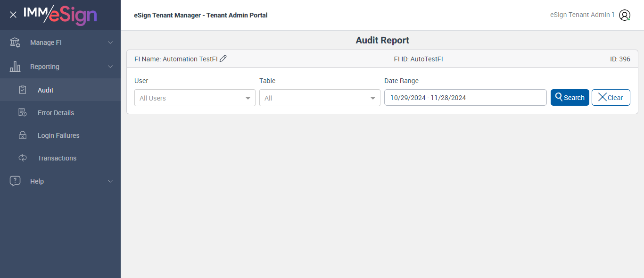
Task: Open the Table dropdown
Action: [320, 98]
